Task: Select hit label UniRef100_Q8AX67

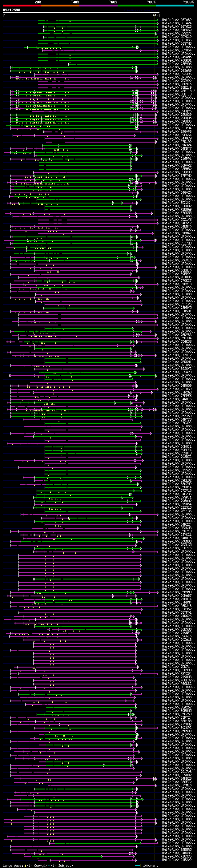Action: pyautogui.click(x=177, y=707)
